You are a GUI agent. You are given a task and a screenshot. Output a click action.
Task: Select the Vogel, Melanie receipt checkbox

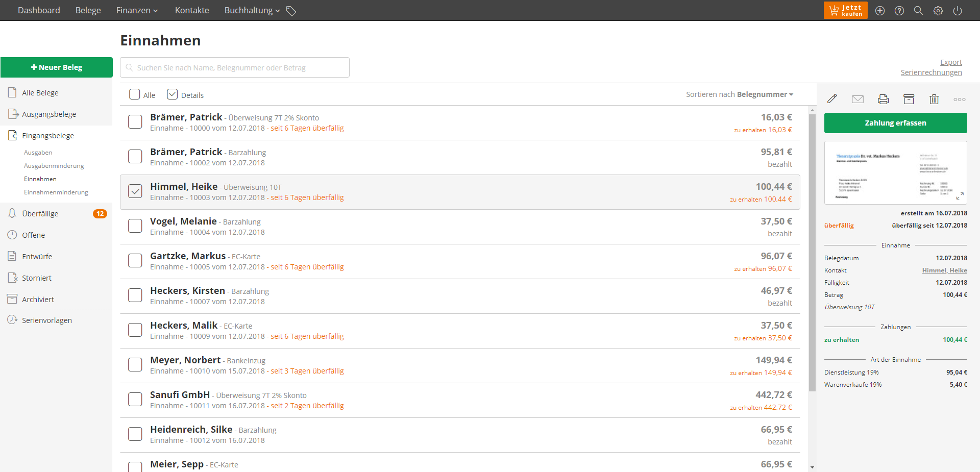pos(135,226)
